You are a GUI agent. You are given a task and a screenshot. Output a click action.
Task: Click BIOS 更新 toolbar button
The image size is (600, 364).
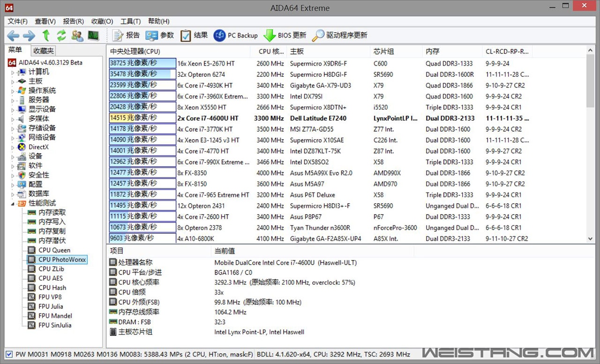click(x=285, y=35)
